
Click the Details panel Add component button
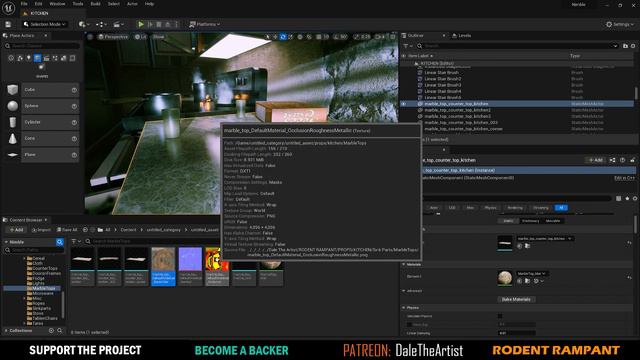[596, 160]
